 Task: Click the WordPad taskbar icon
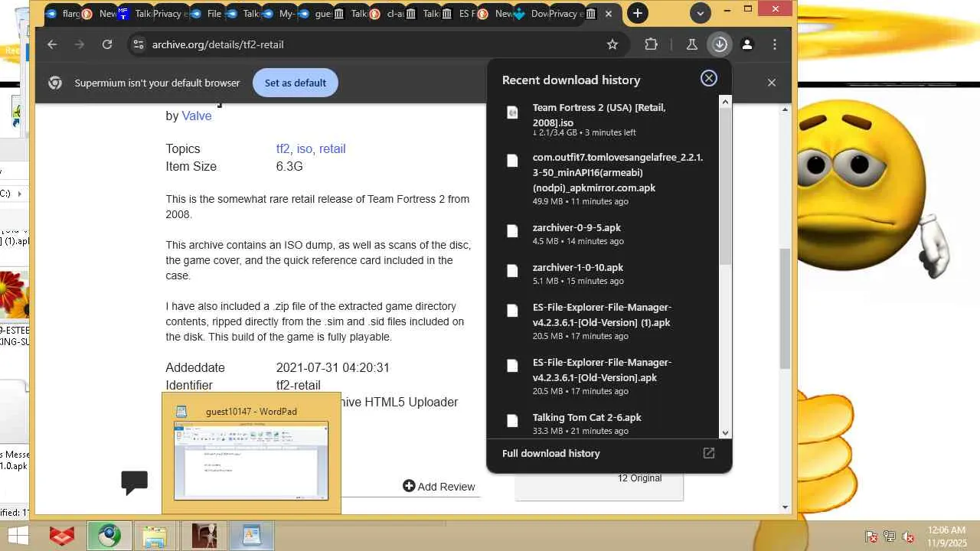click(251, 536)
